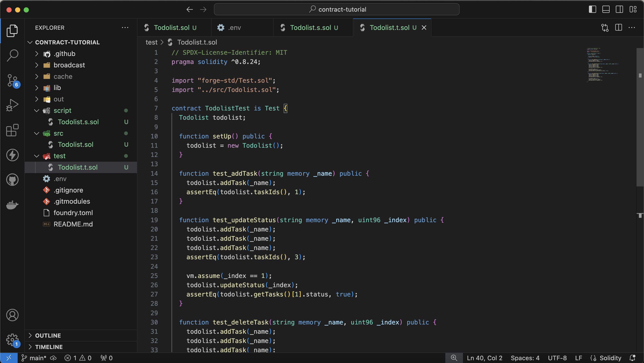Expand the broadcast folder
Screen dimensions: 644x363
tap(69, 65)
